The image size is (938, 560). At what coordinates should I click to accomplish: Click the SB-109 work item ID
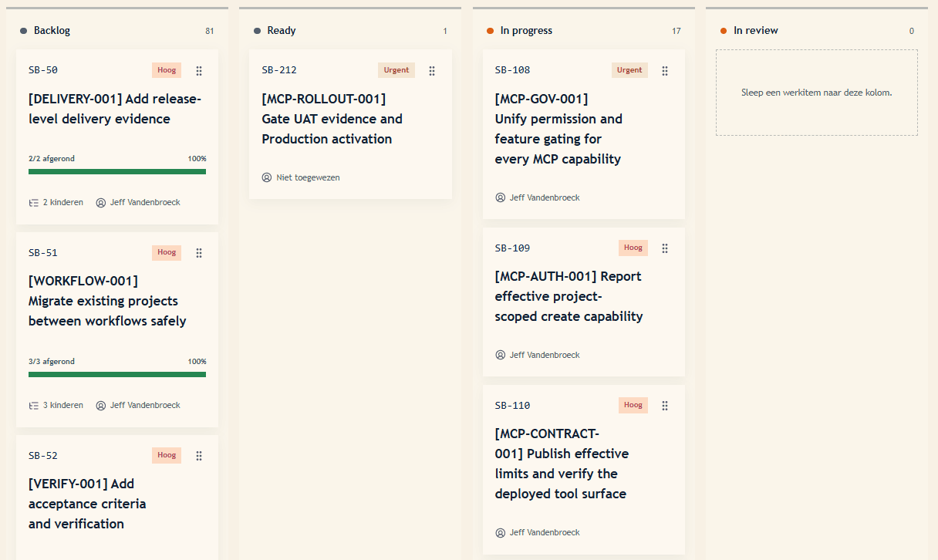[x=513, y=248]
